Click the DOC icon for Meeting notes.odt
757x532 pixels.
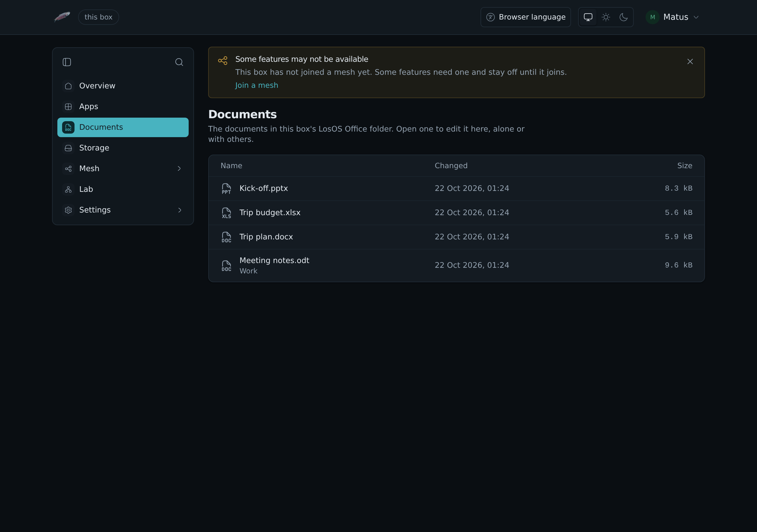tap(227, 266)
